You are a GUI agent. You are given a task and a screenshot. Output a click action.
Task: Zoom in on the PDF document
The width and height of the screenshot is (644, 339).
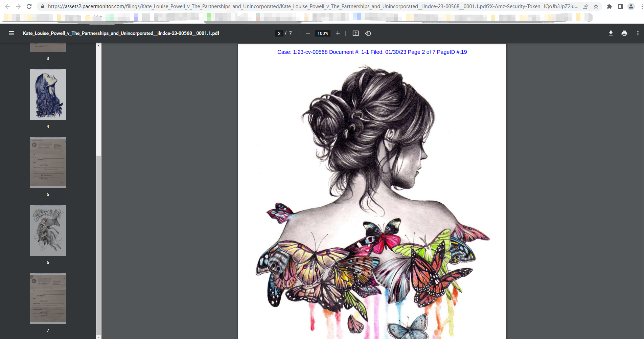click(338, 33)
